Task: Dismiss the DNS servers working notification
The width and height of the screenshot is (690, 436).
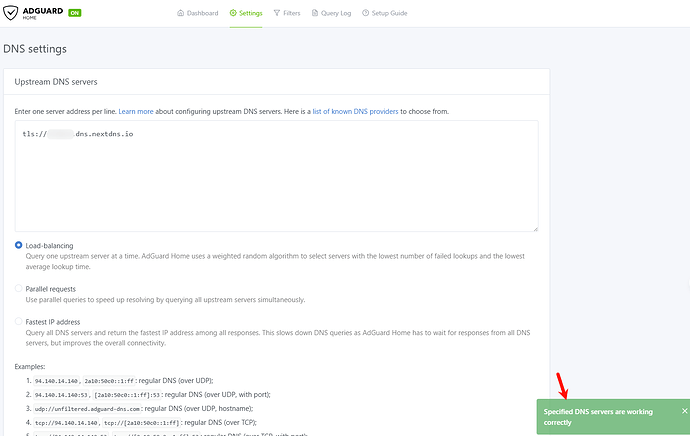Action: (x=684, y=411)
